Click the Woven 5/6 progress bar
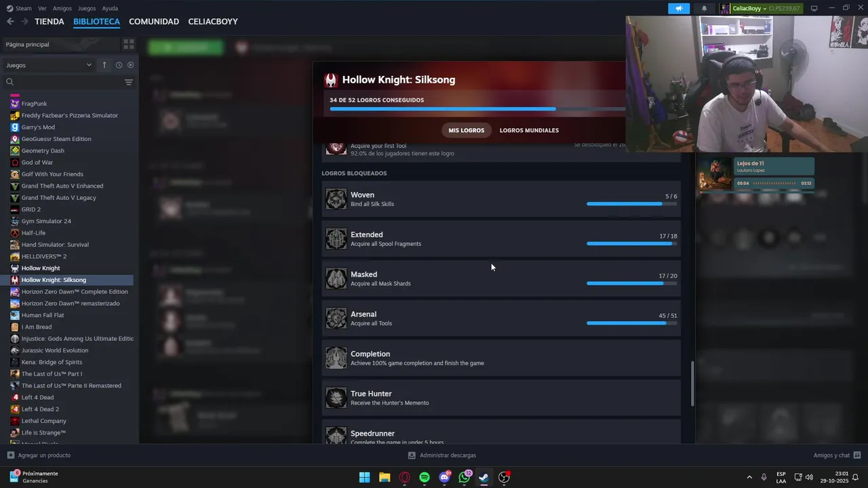The image size is (868, 488). pos(631,203)
